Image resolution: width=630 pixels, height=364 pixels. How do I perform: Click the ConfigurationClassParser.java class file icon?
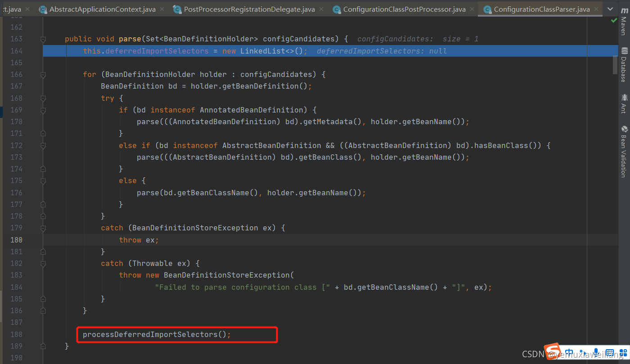(487, 9)
